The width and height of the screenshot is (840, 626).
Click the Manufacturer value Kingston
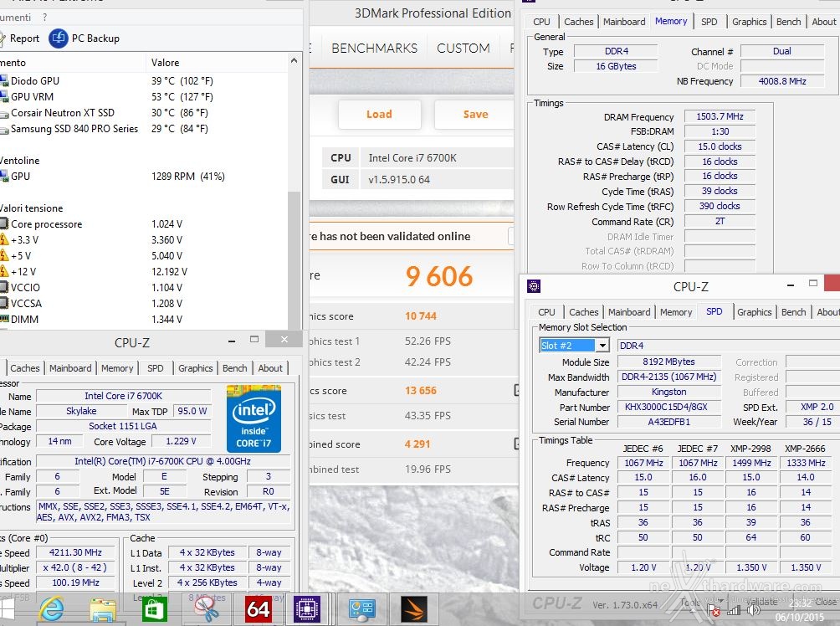(x=669, y=392)
